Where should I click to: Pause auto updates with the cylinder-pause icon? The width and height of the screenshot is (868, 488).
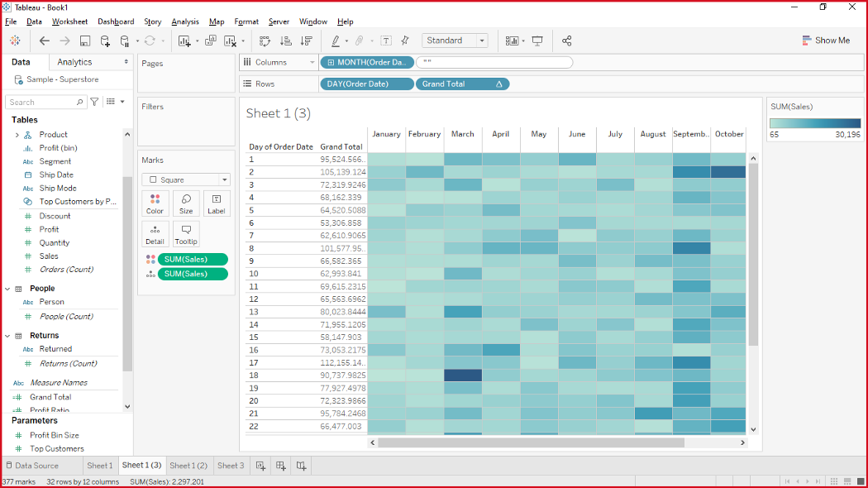point(125,41)
